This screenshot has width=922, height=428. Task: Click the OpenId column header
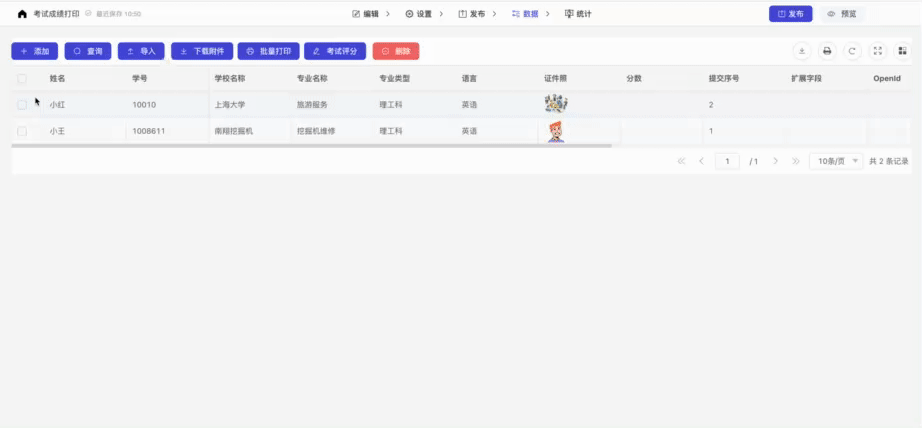[x=887, y=78]
